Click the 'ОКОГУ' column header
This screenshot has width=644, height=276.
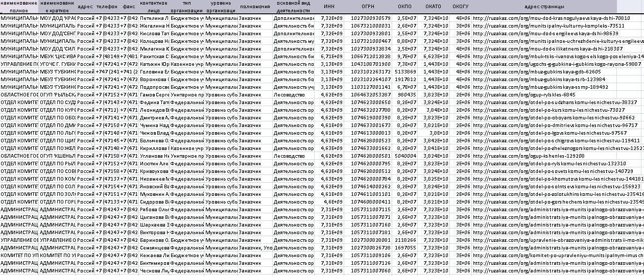pyautogui.click(x=460, y=7)
